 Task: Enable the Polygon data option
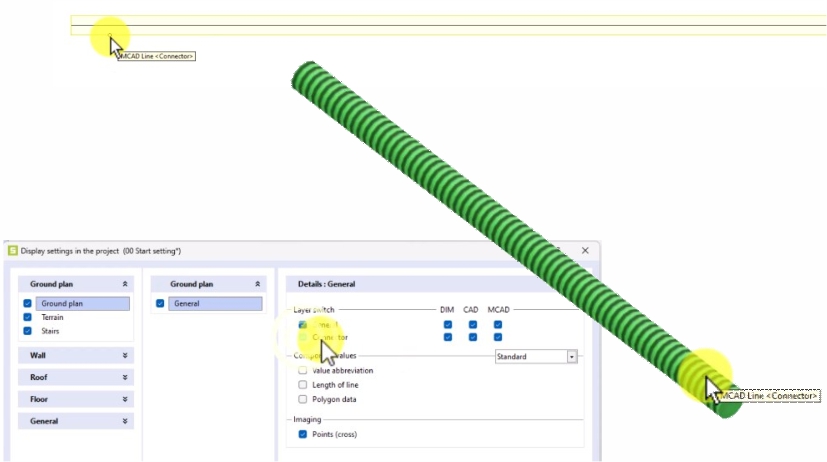(302, 399)
